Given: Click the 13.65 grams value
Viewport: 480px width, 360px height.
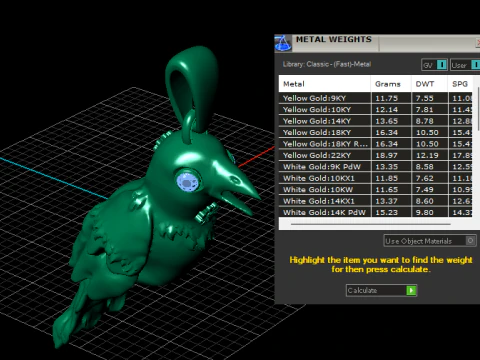Looking at the screenshot, I should coord(387,121).
